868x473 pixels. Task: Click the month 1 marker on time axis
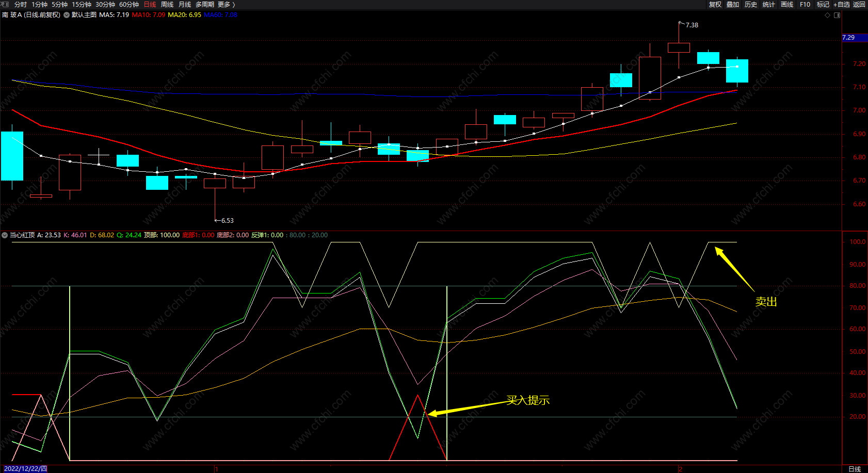[x=217, y=469]
